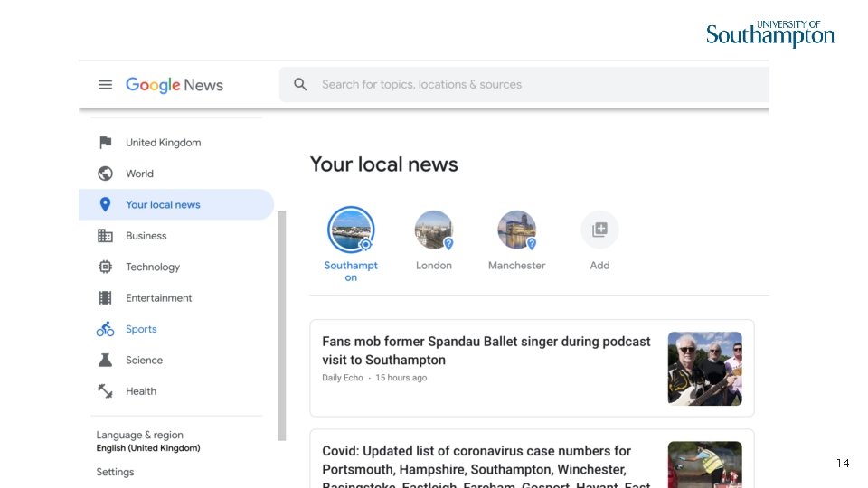Open the sidebar Settings link

point(115,472)
